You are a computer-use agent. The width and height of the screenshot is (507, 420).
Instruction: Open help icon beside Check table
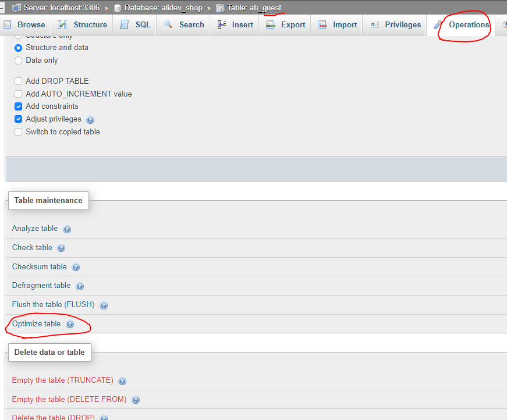click(61, 248)
